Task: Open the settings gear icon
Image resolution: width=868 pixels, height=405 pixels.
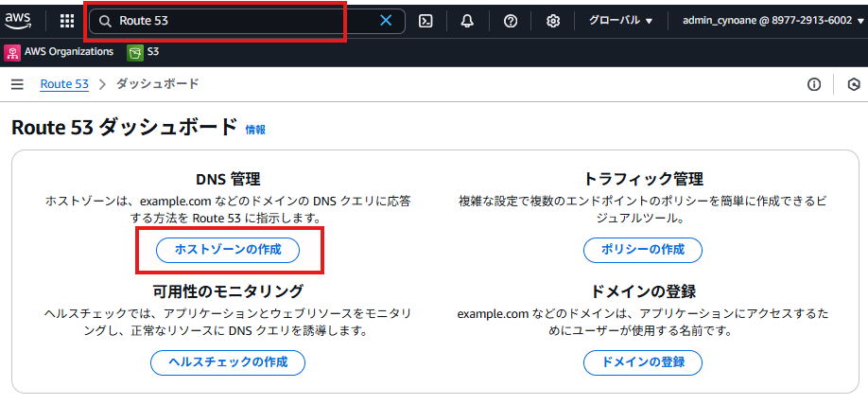Action: 552,21
